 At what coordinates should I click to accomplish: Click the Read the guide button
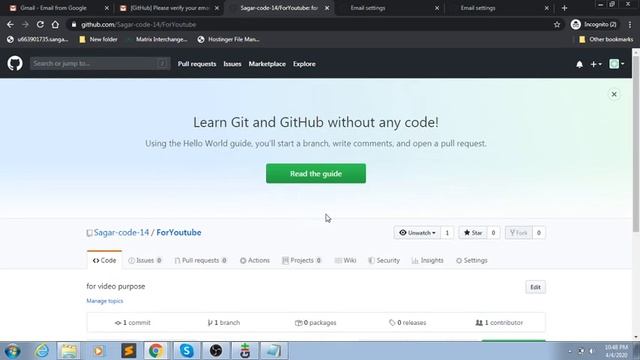coord(316,173)
